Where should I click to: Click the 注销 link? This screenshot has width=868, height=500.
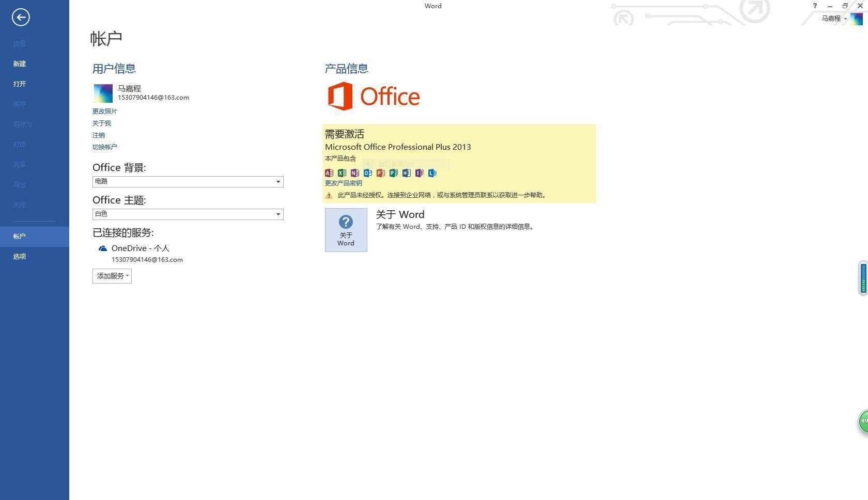tap(99, 135)
